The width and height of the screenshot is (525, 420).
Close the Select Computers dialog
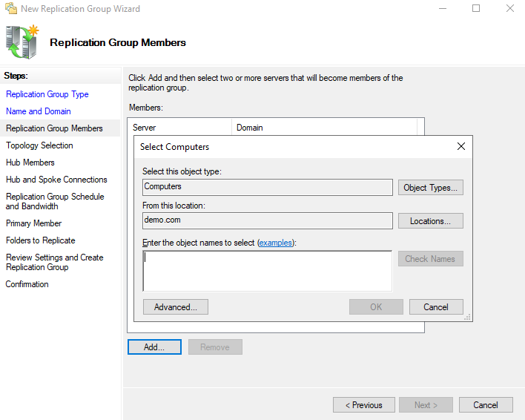click(461, 146)
